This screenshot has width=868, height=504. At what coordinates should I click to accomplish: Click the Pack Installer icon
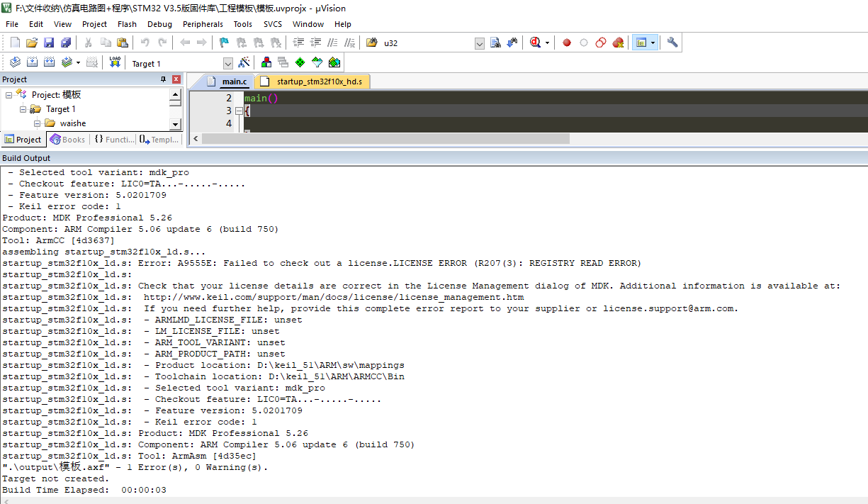coord(334,63)
